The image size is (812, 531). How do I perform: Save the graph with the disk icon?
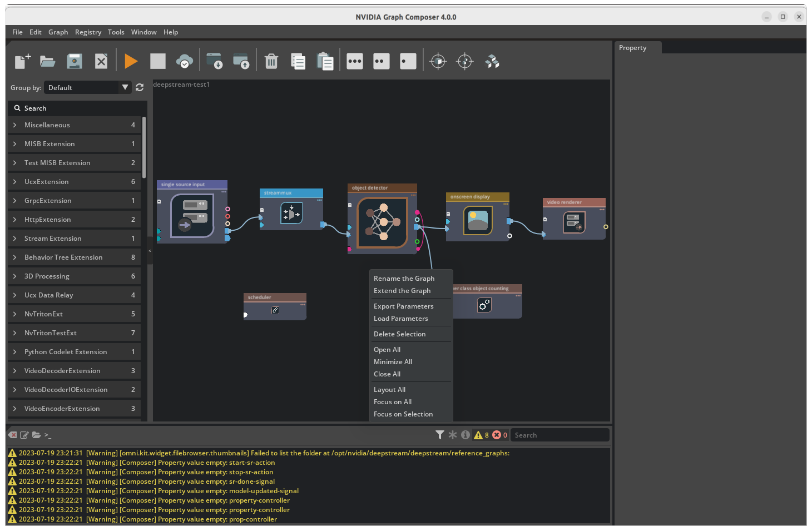(75, 61)
